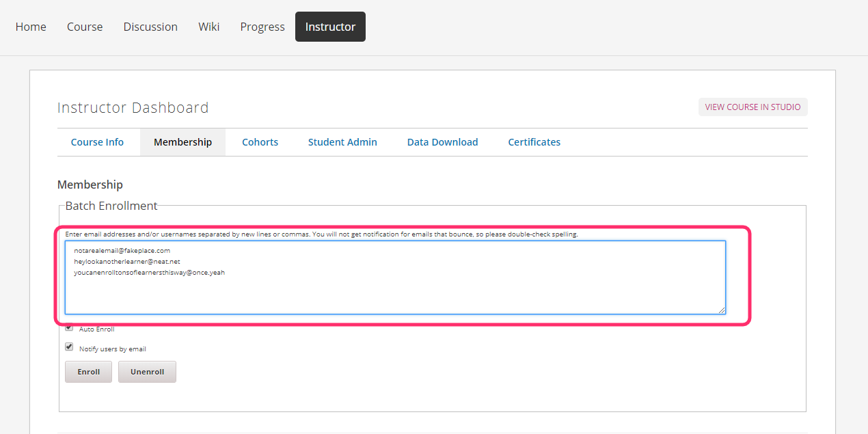The height and width of the screenshot is (434, 868).
Task: Click the Enroll button
Action: pos(88,371)
